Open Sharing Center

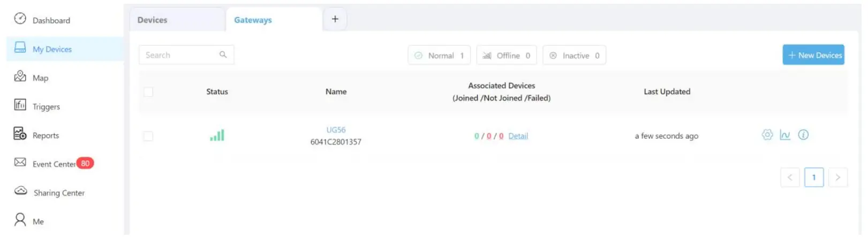[59, 193]
